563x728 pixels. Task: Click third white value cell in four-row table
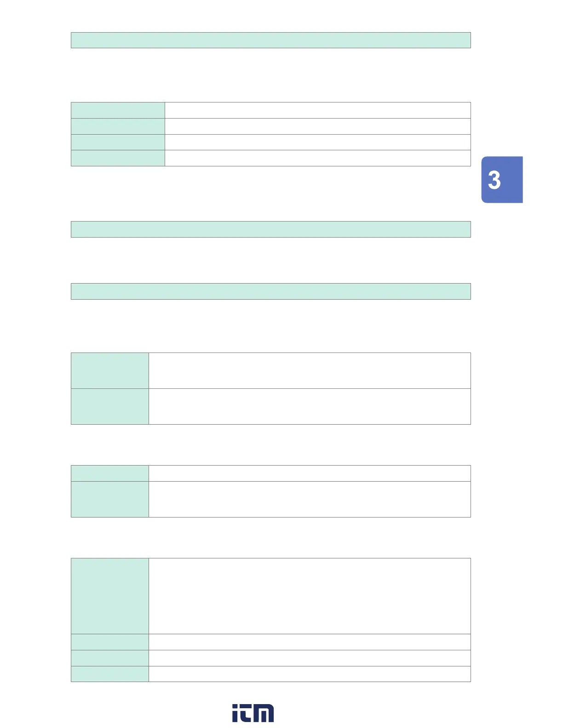point(317,142)
